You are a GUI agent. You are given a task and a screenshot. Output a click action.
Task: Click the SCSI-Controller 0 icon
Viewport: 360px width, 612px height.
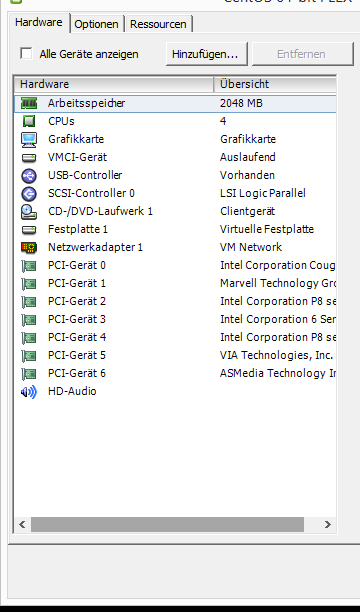point(29,194)
